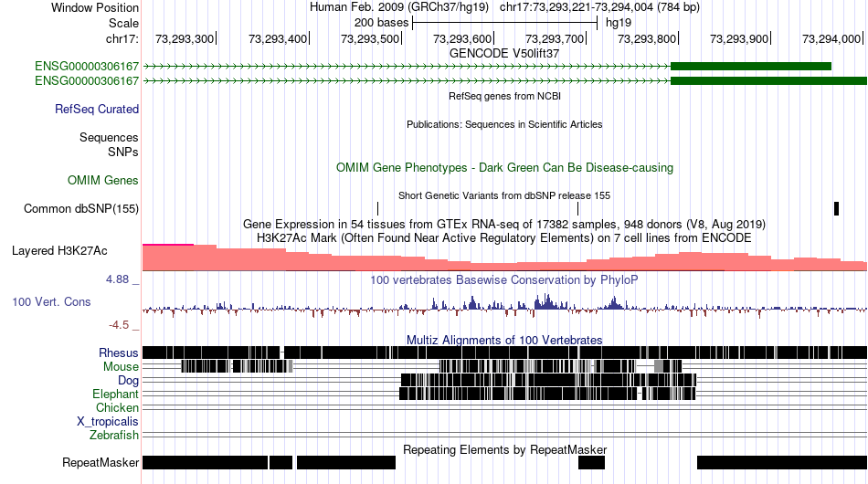
Task: Open the Rhesus alignment row label
Action: 119,352
